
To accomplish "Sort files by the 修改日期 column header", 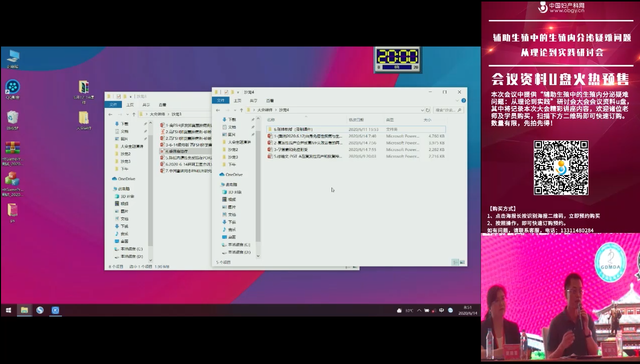I will click(356, 120).
